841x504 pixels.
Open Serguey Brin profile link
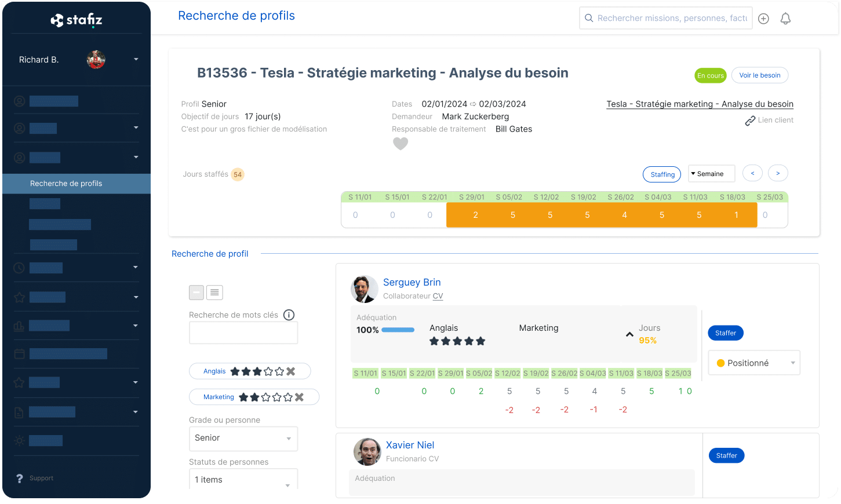point(412,282)
